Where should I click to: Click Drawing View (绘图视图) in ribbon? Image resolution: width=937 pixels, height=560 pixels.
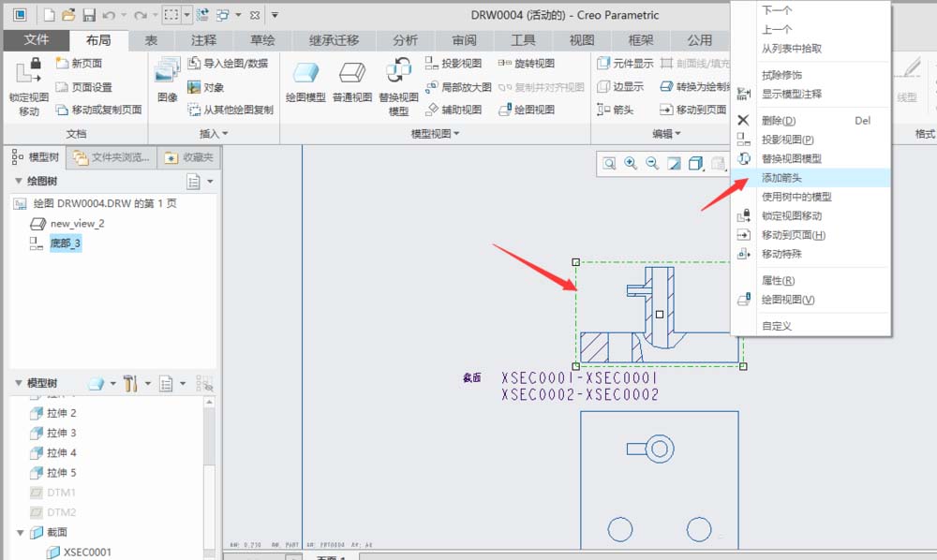527,110
